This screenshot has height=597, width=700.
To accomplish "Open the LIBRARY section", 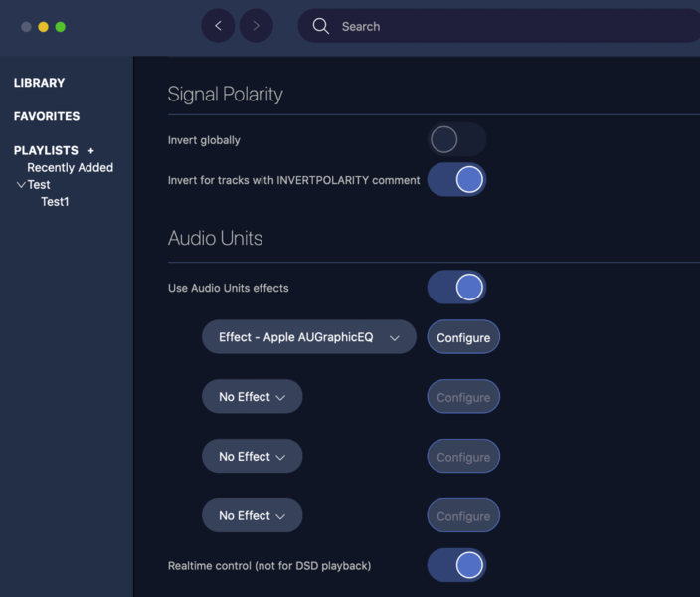I will (40, 83).
